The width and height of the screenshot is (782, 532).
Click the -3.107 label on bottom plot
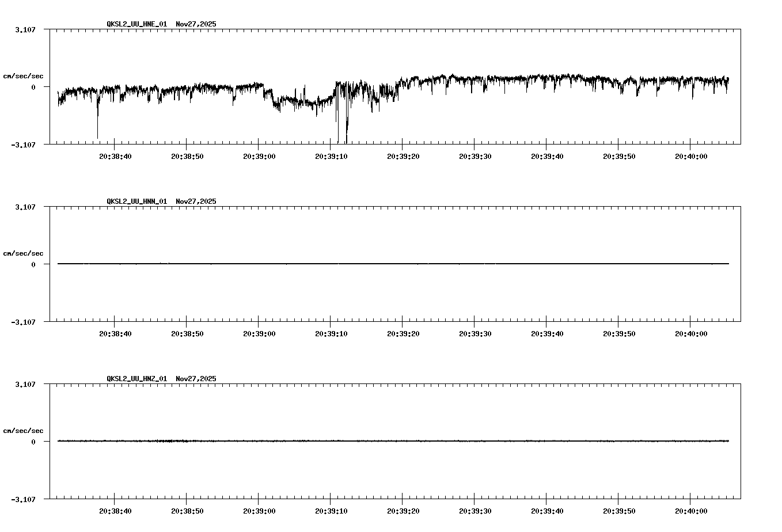point(23,500)
